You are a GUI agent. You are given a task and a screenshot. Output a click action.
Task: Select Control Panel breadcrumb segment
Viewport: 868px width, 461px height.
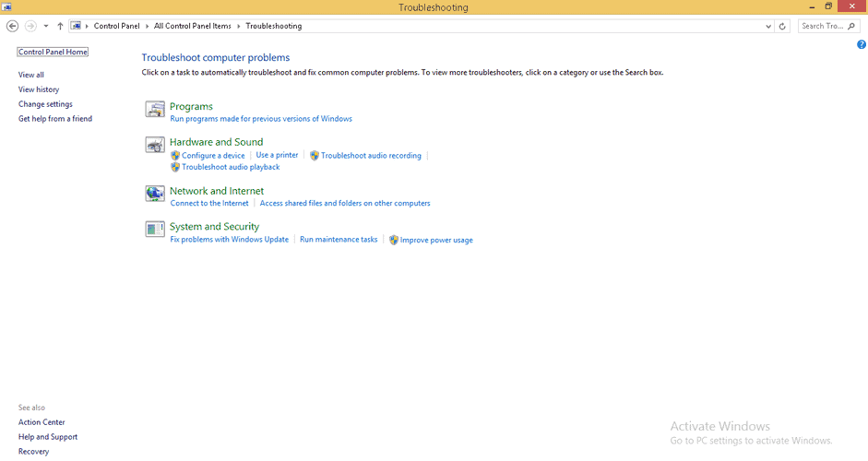pos(117,26)
